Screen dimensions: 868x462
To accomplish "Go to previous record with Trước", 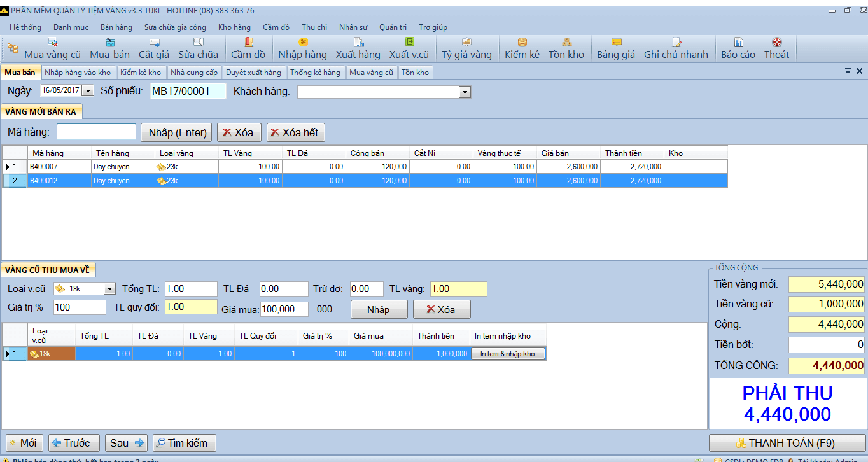I will pos(74,443).
